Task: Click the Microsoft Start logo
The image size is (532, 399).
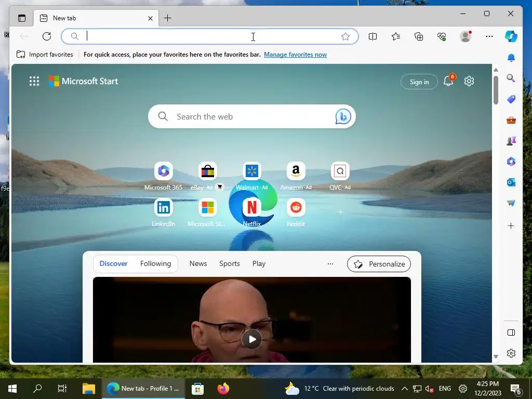Action: [84, 81]
